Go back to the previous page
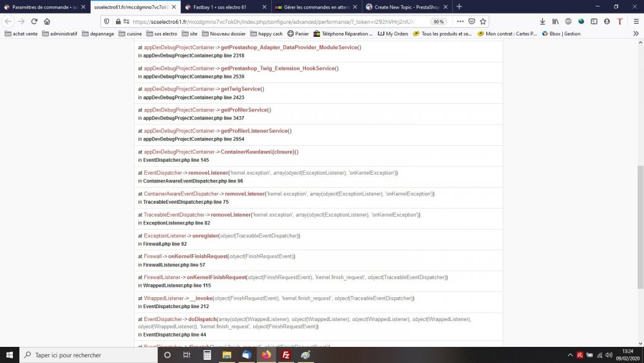 pos(8,21)
